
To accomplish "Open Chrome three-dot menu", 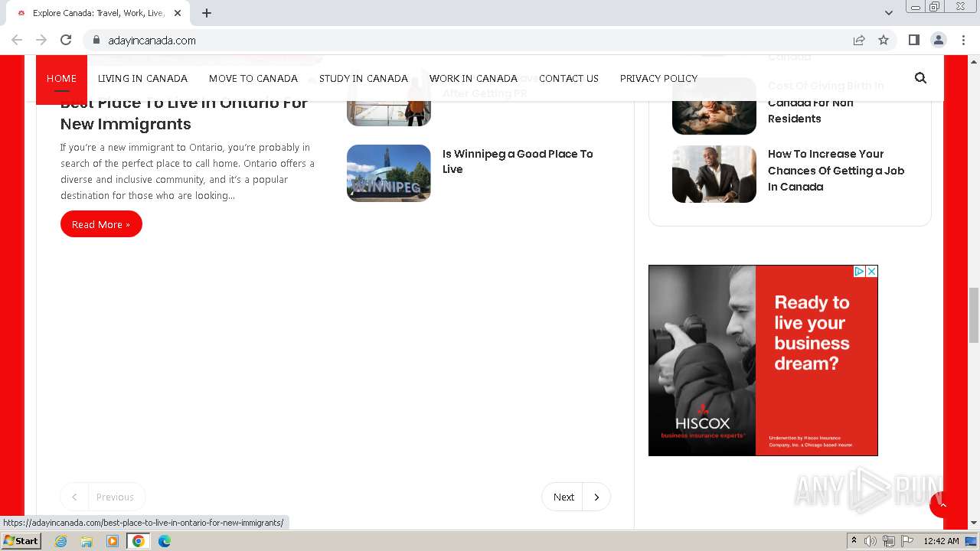I will click(963, 40).
